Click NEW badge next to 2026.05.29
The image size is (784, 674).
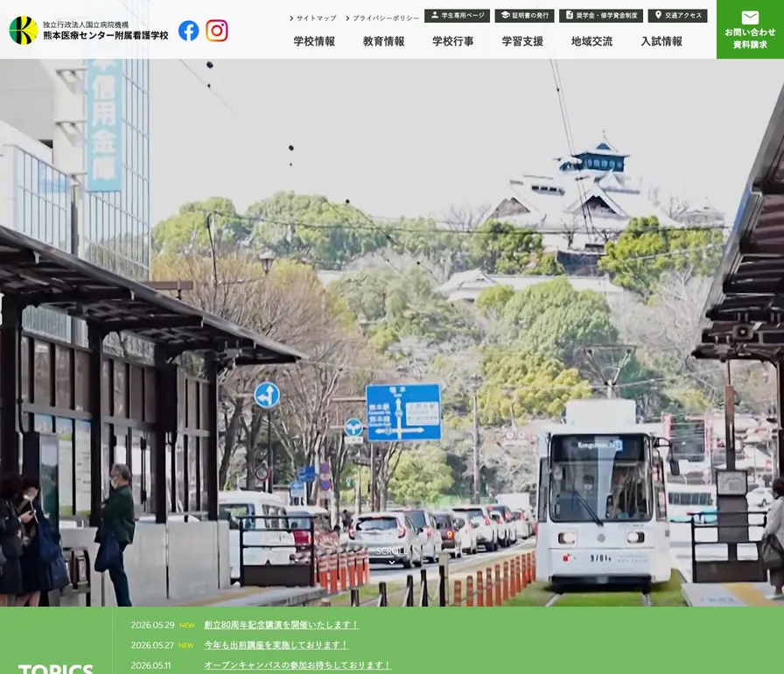tap(186, 625)
